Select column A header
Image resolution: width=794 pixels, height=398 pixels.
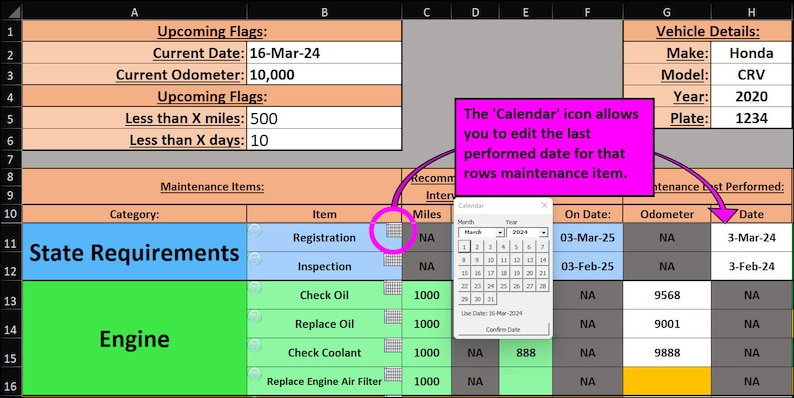(x=134, y=12)
